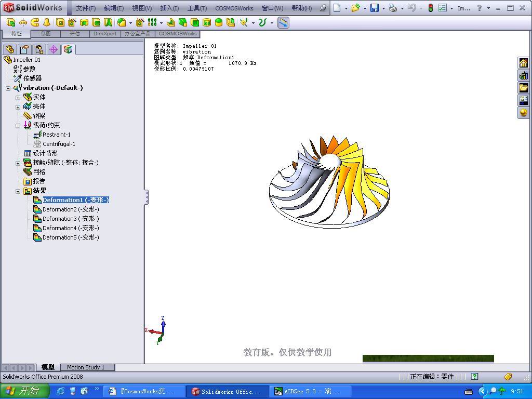
Task: Open the Reference Geometry dropdown arrow
Action: [x=253, y=23]
